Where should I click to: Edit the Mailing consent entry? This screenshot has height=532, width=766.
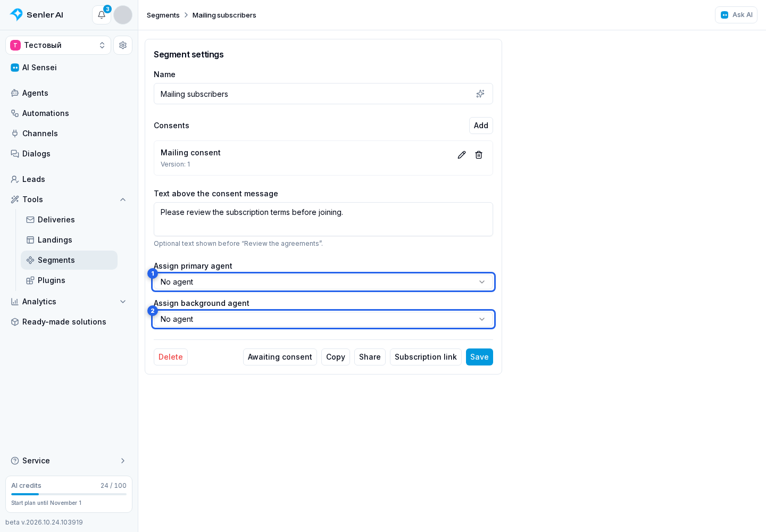coord(462,155)
